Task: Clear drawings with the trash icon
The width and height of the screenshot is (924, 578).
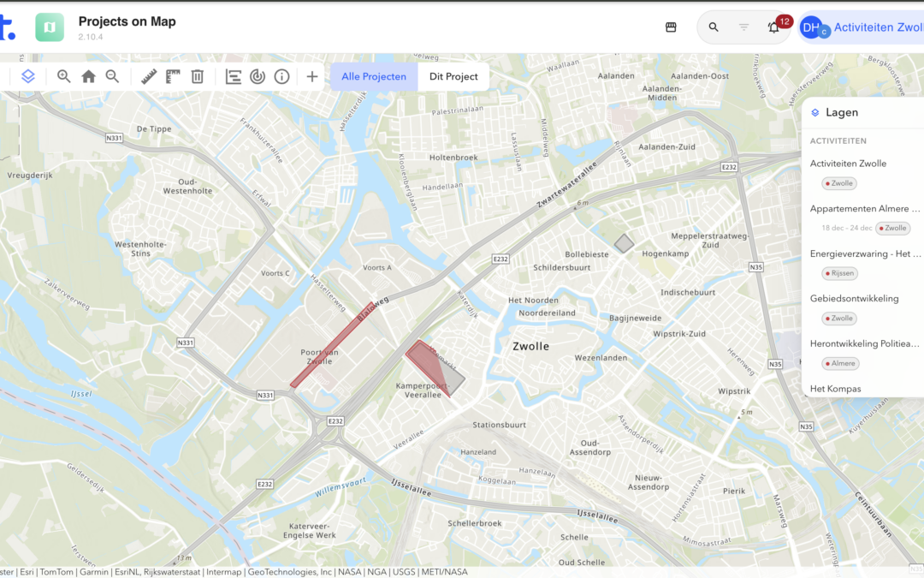Action: click(x=198, y=76)
